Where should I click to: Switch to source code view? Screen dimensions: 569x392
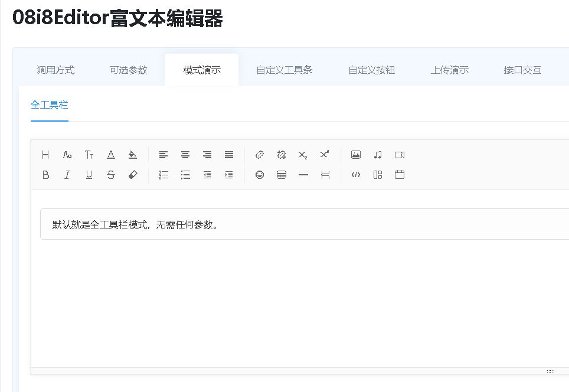click(355, 175)
